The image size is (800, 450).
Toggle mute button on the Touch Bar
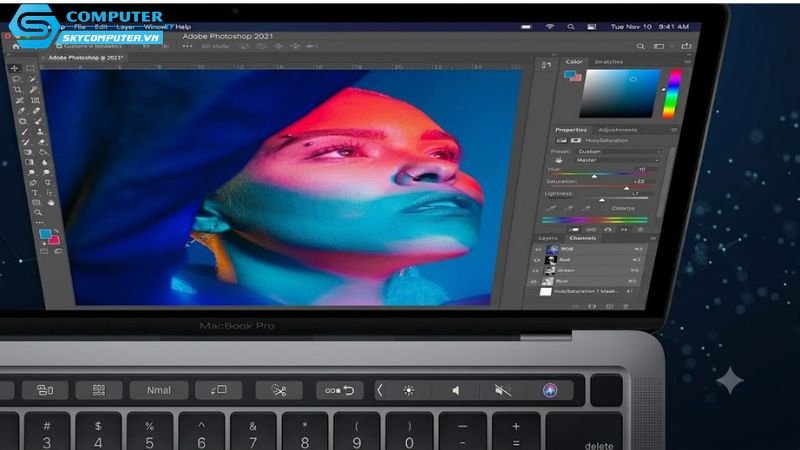(503, 390)
